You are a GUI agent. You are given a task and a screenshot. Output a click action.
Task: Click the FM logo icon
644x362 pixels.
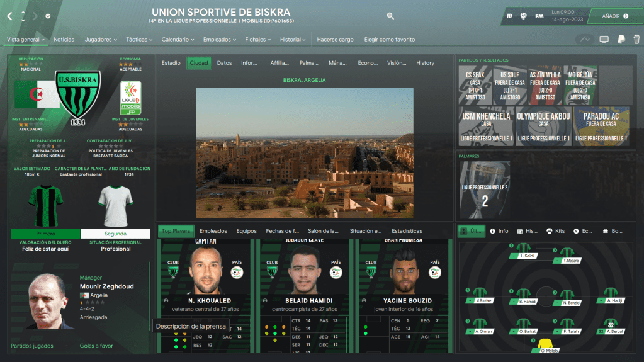click(x=539, y=16)
